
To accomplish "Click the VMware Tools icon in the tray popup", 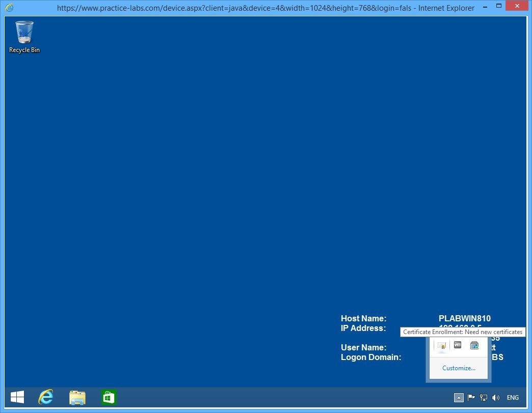I will pos(457,344).
